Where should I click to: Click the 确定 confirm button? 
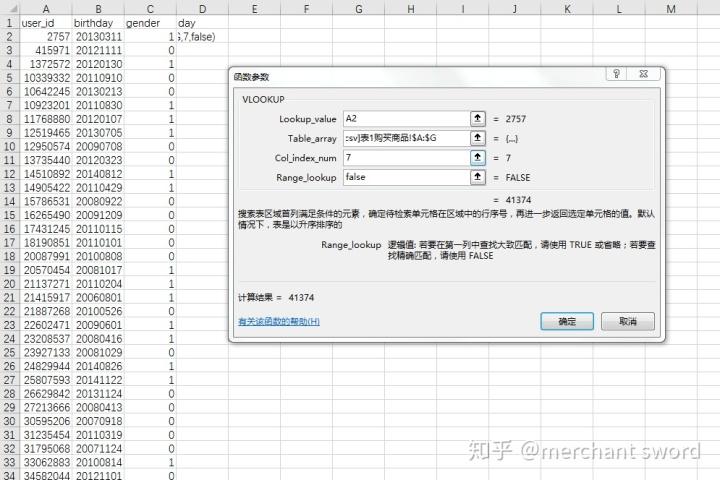567,321
